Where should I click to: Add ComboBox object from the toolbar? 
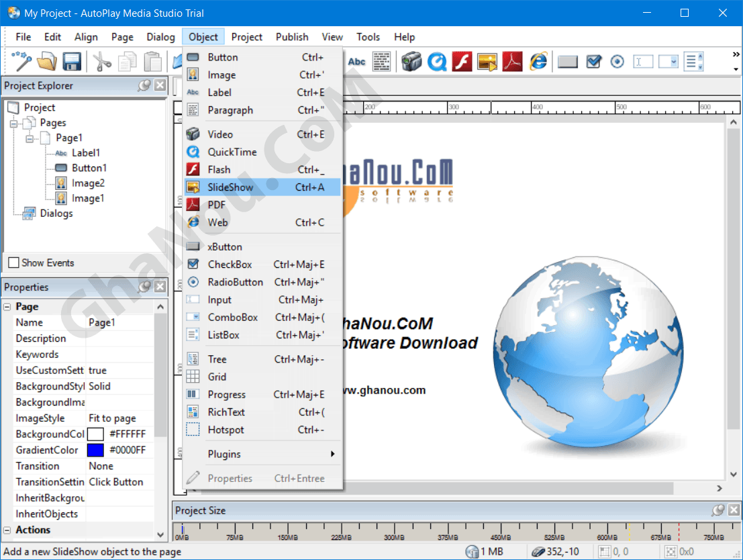668,62
